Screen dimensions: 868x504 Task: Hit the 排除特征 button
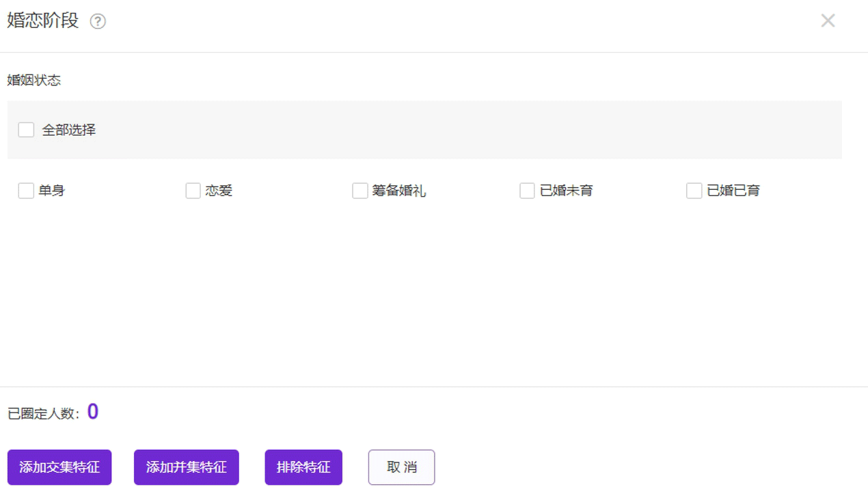pyautogui.click(x=303, y=467)
